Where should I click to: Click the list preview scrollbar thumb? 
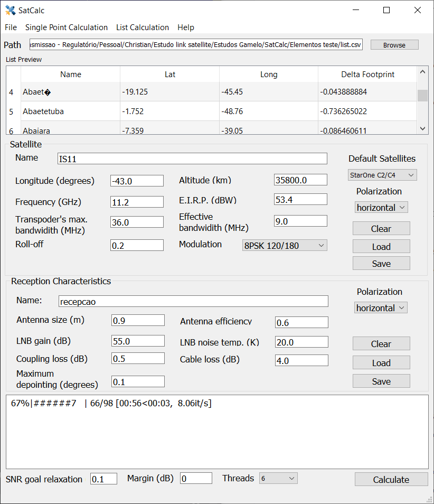point(422,96)
